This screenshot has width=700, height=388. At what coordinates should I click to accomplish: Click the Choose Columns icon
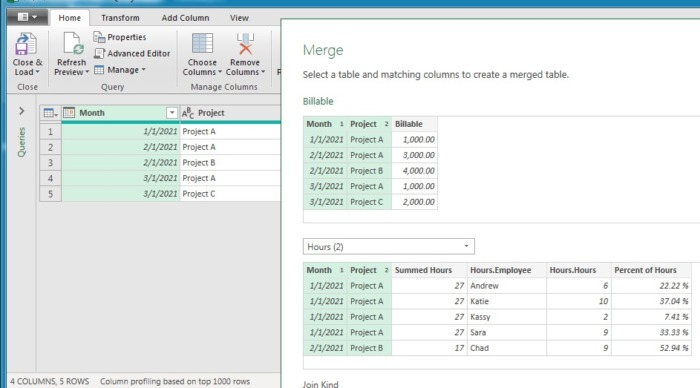(202, 44)
